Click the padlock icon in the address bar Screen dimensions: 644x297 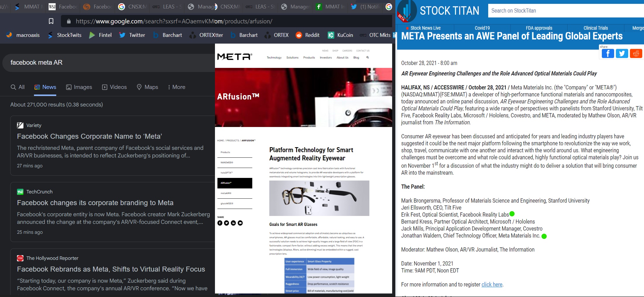(69, 21)
